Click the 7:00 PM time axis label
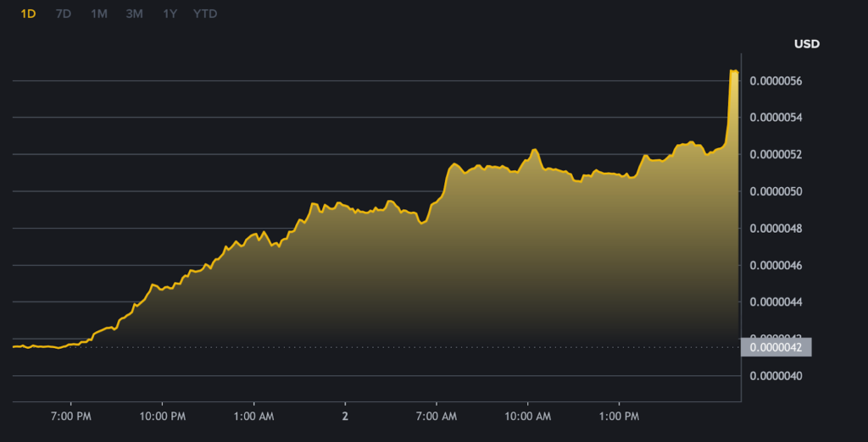The width and height of the screenshot is (868, 442). pos(71,417)
